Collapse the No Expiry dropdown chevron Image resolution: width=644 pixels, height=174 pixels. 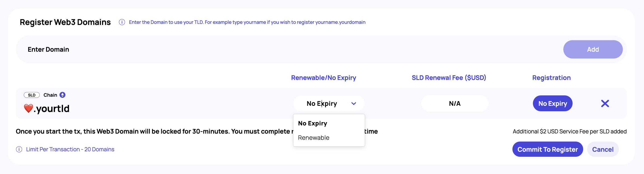tap(354, 103)
